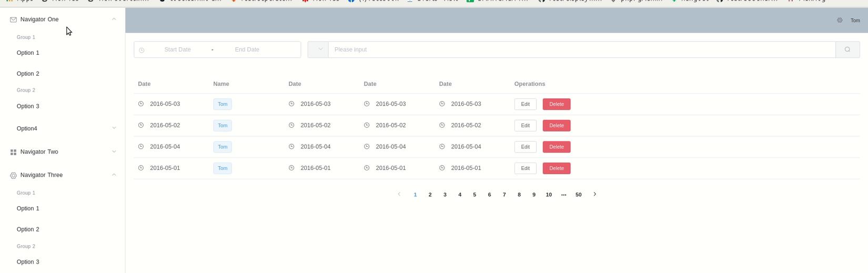Click Group 2 label under Navigator Three

point(26,246)
